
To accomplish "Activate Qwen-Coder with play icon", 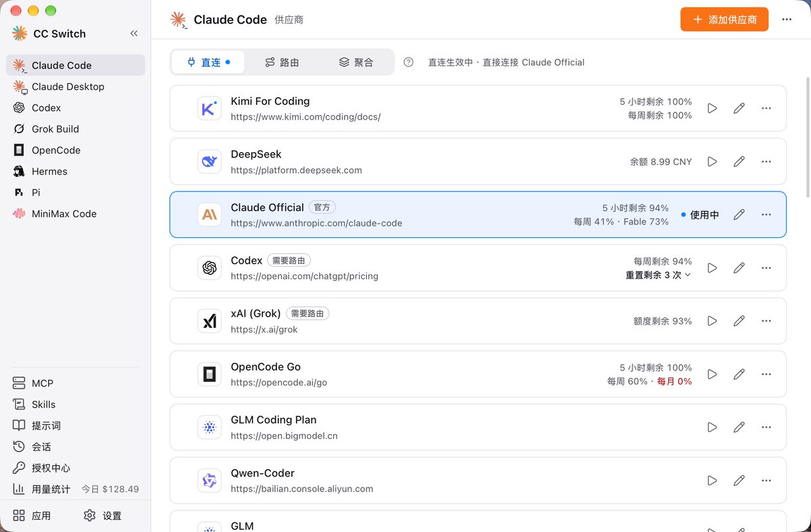I will pyautogui.click(x=712, y=481).
